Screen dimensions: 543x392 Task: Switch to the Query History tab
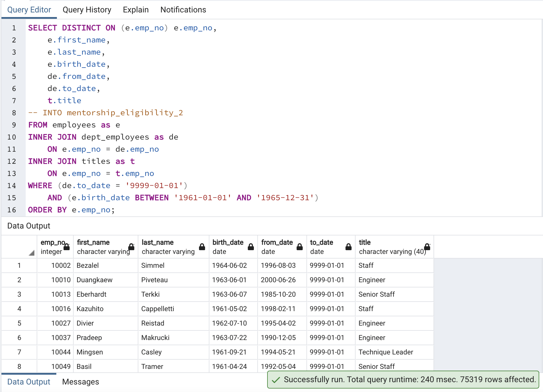[87, 10]
